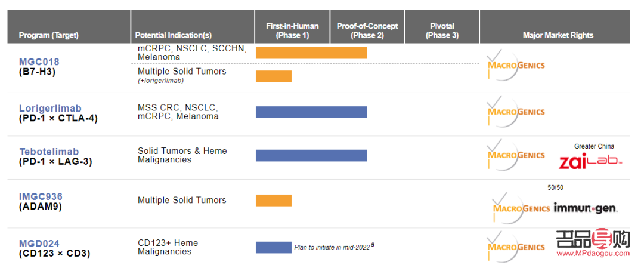Open the MGC018 program link
Screen dimensions: 644x271
(39, 61)
